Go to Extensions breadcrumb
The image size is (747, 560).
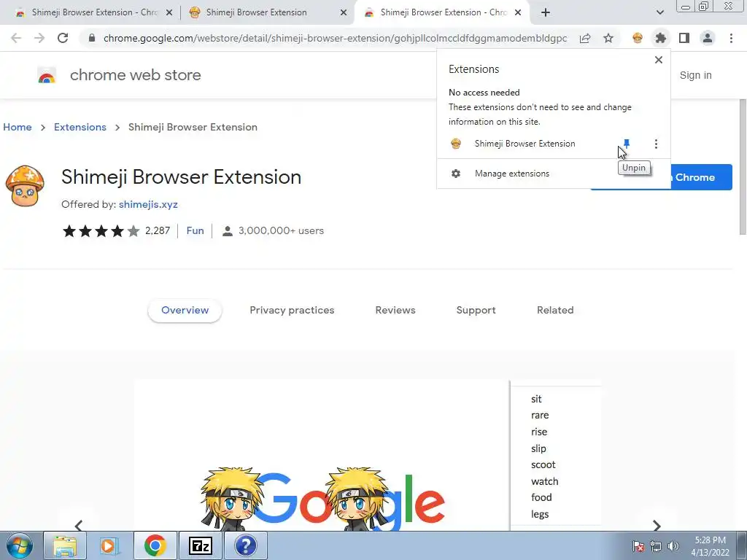pyautogui.click(x=80, y=127)
